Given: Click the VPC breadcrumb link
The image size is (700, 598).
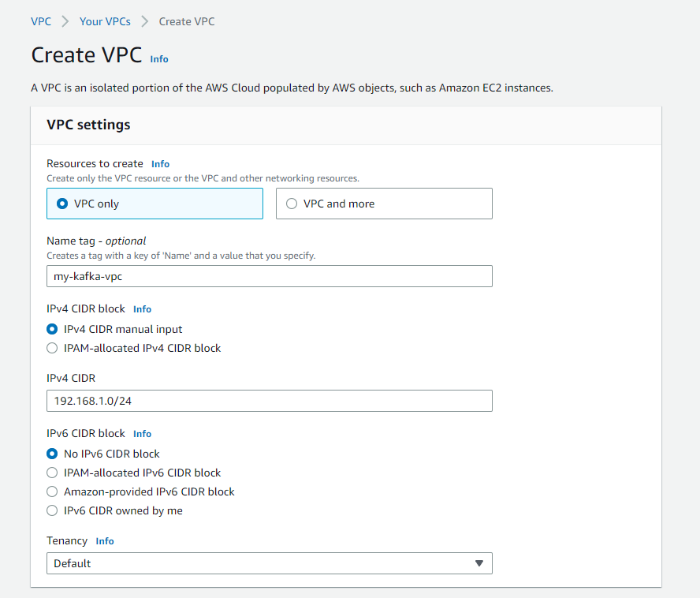Looking at the screenshot, I should [x=41, y=21].
